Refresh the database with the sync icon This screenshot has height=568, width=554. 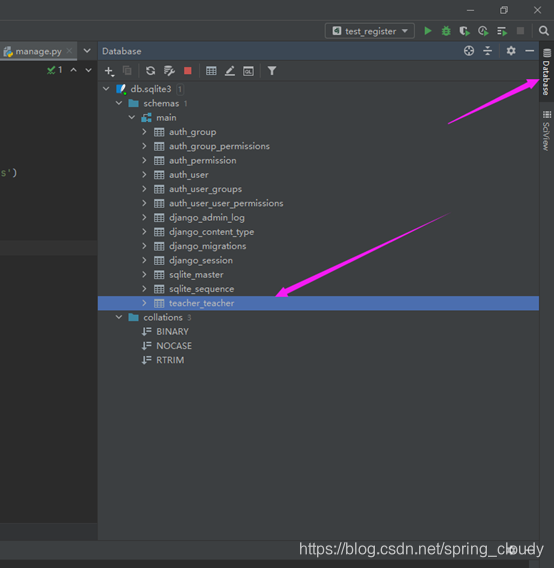150,71
